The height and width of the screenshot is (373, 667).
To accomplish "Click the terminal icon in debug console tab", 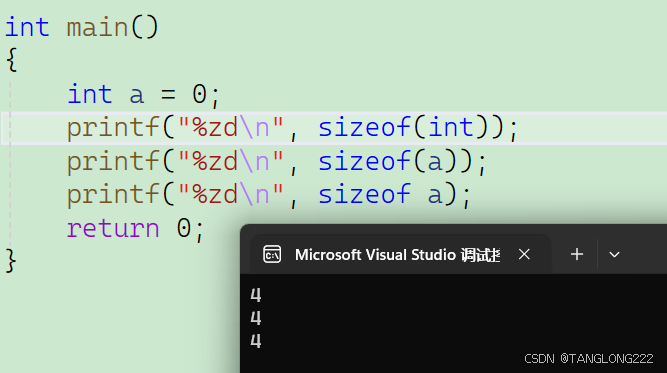I will click(272, 254).
